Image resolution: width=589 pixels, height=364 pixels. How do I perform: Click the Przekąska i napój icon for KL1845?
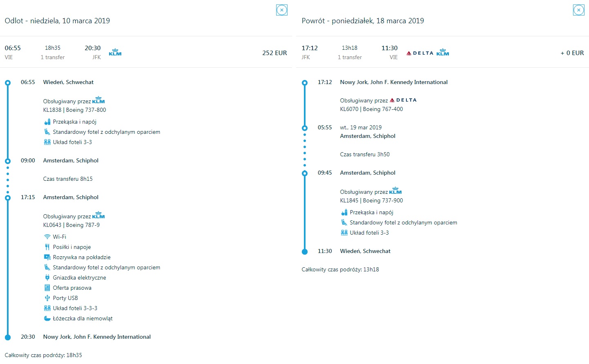click(344, 212)
